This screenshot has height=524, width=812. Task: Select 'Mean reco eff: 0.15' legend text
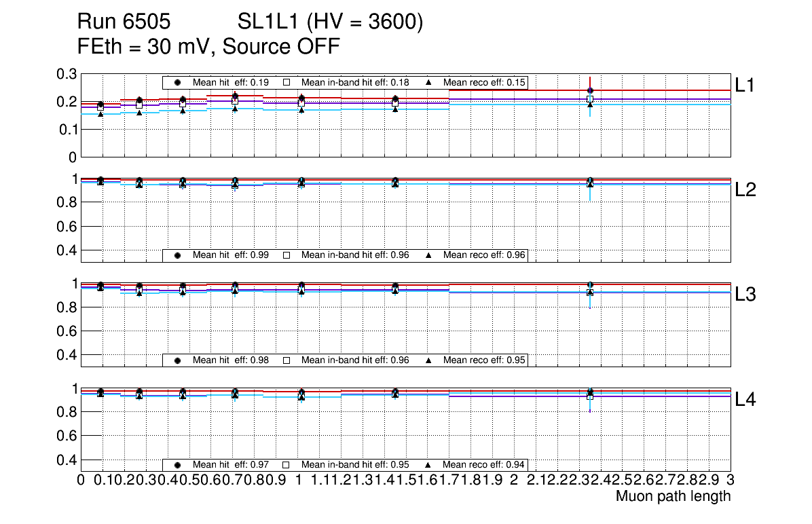click(485, 82)
